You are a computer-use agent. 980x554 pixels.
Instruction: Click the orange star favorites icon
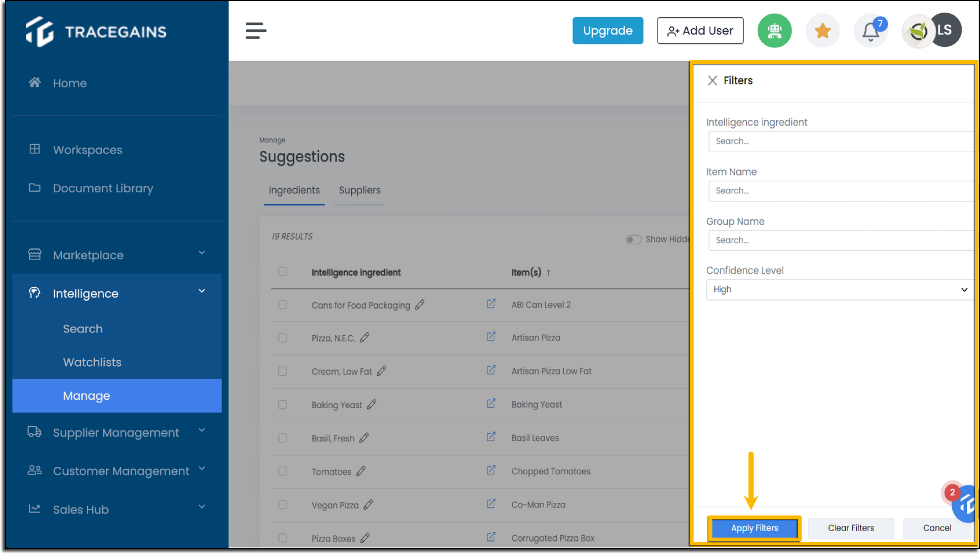[x=822, y=30]
